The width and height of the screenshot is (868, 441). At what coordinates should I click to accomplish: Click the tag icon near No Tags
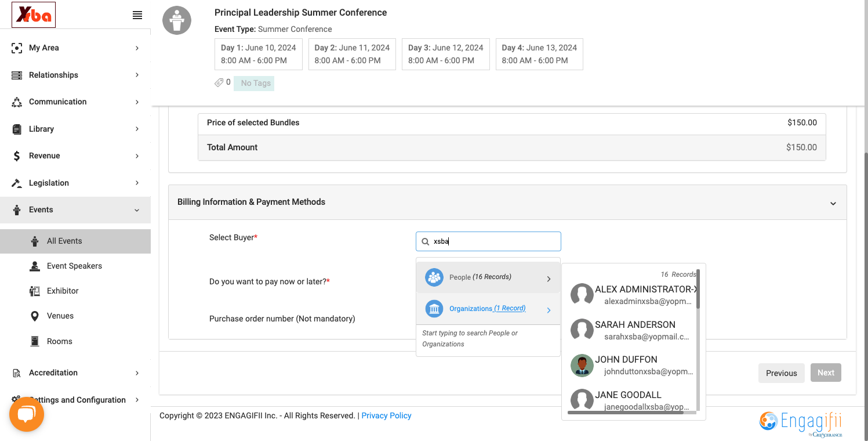219,83
